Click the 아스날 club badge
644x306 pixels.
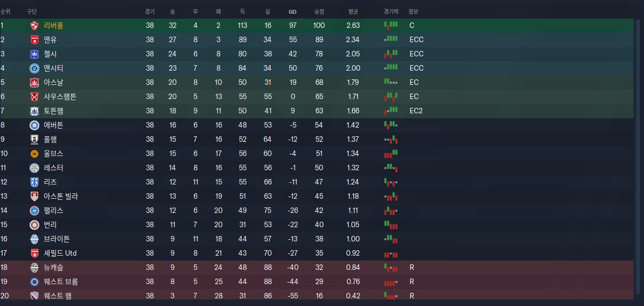[34, 83]
